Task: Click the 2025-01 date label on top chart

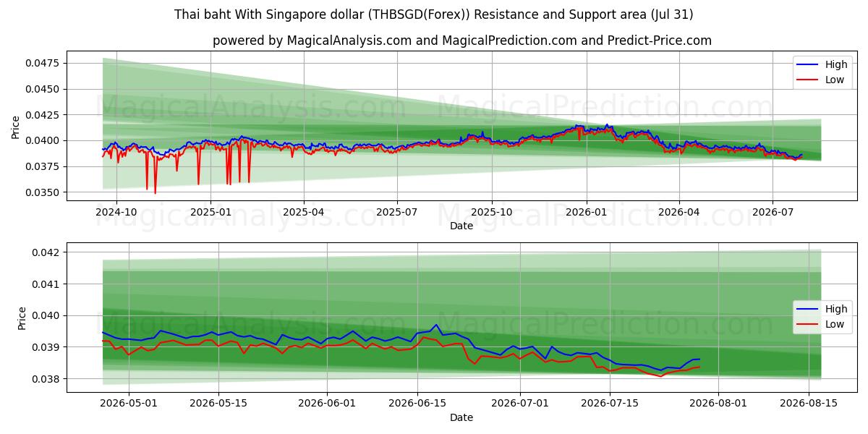Action: pyautogui.click(x=210, y=213)
